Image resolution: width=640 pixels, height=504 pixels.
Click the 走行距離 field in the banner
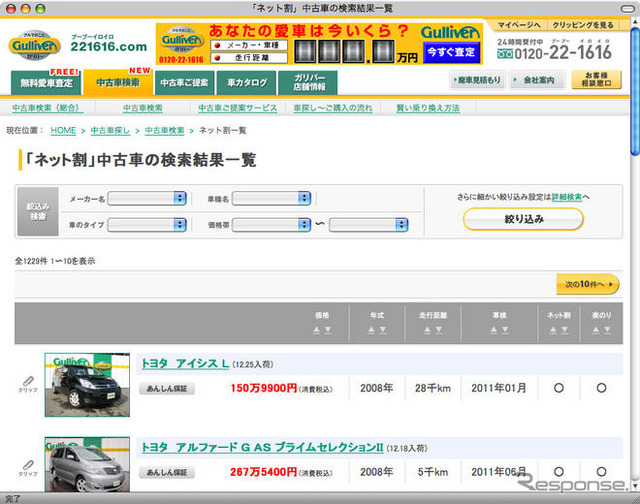coord(249,58)
